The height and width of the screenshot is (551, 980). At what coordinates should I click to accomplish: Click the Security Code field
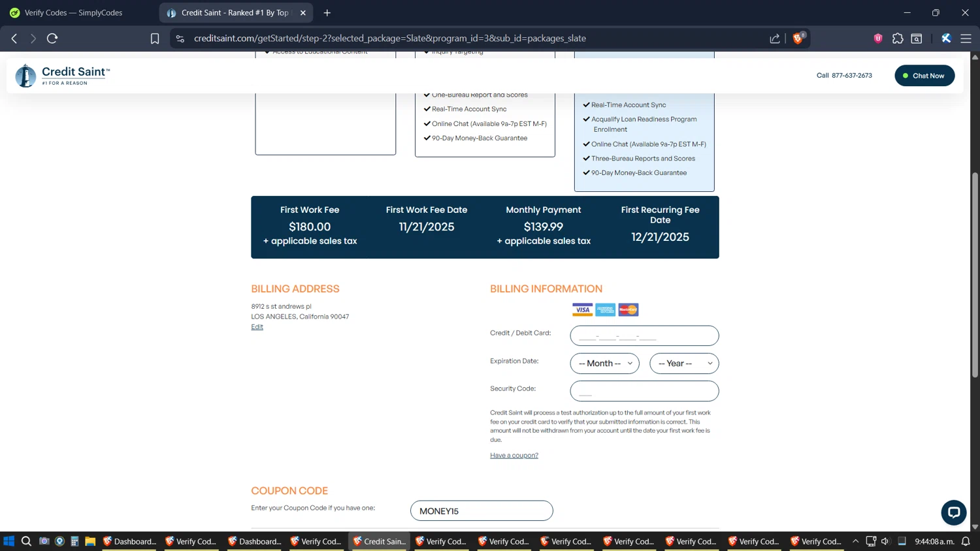click(644, 391)
